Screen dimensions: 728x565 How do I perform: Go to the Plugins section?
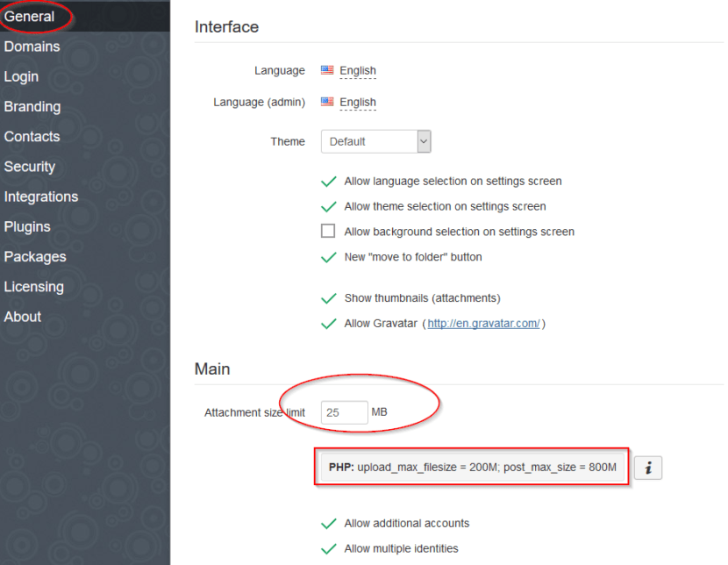[27, 226]
